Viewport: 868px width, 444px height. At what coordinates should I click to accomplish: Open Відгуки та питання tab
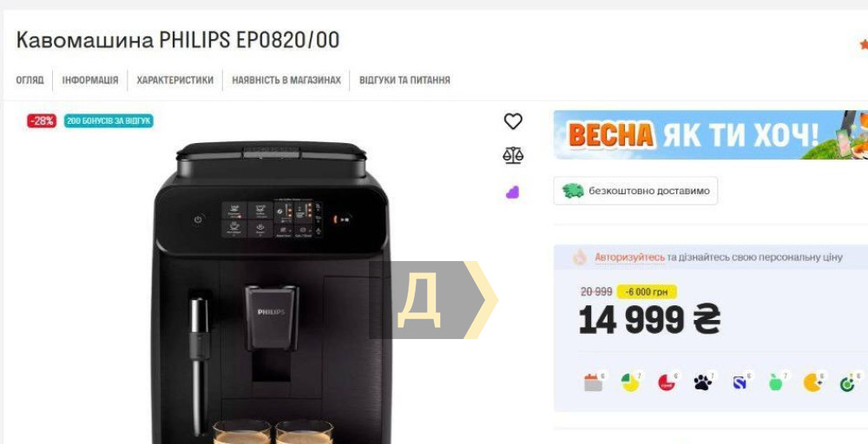point(404,80)
